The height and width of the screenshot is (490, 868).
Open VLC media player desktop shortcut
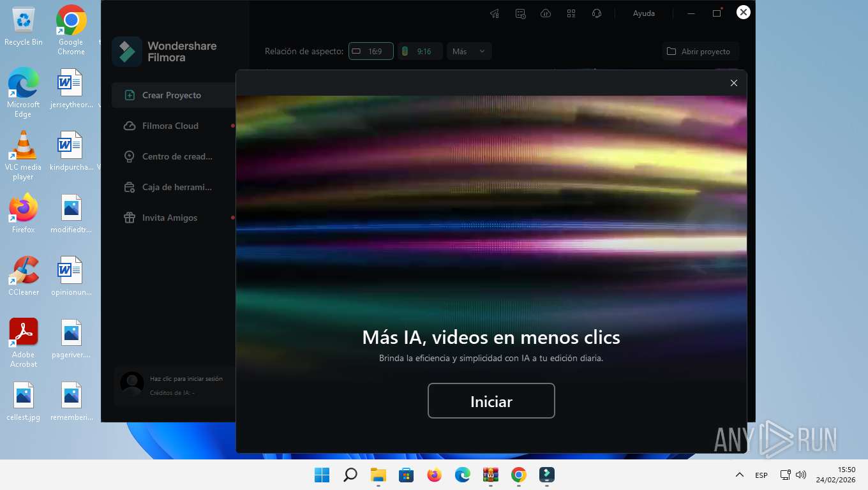click(x=24, y=156)
